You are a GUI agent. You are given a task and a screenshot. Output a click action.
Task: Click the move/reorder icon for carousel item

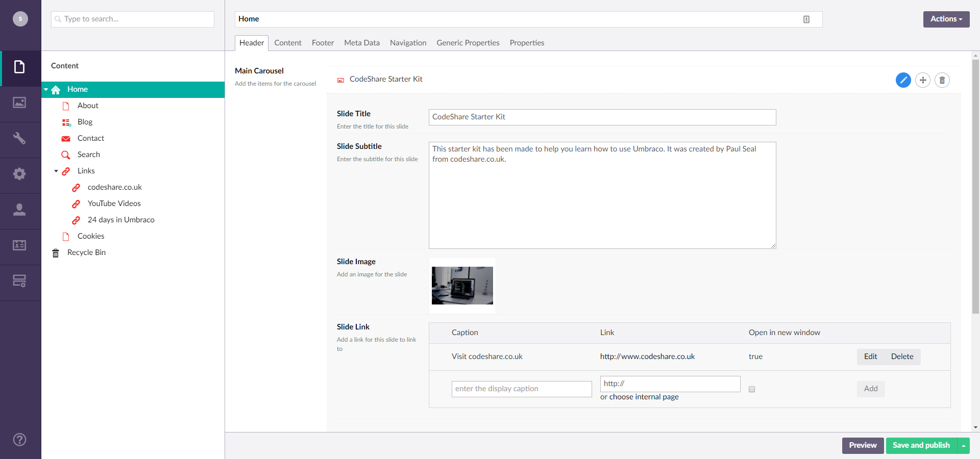923,80
